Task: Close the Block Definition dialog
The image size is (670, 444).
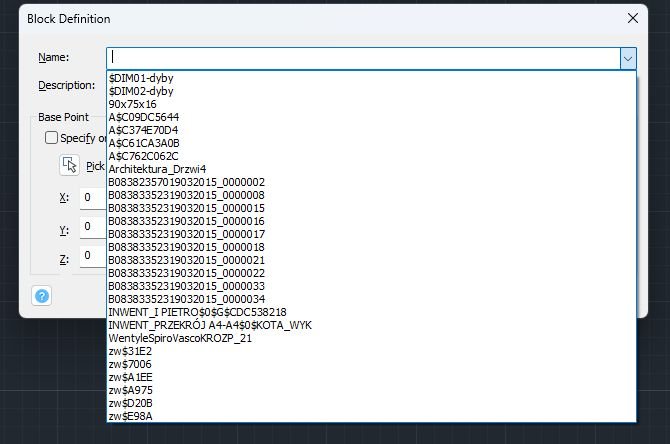Action: (632, 18)
